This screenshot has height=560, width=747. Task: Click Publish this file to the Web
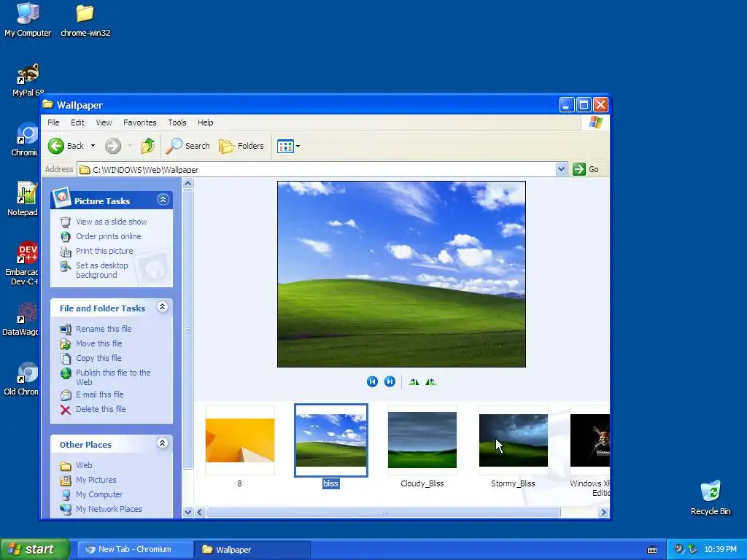click(x=113, y=377)
